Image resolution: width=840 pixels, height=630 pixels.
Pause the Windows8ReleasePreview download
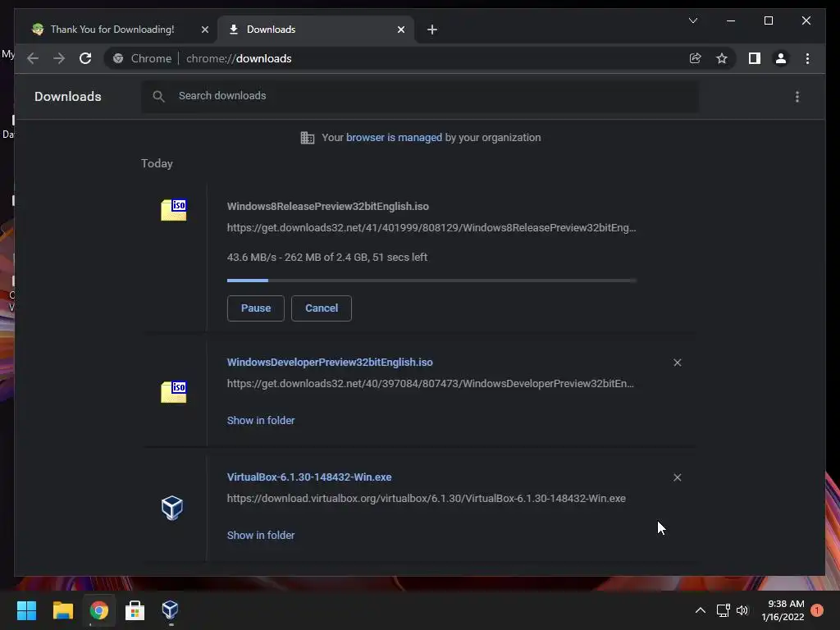(256, 308)
